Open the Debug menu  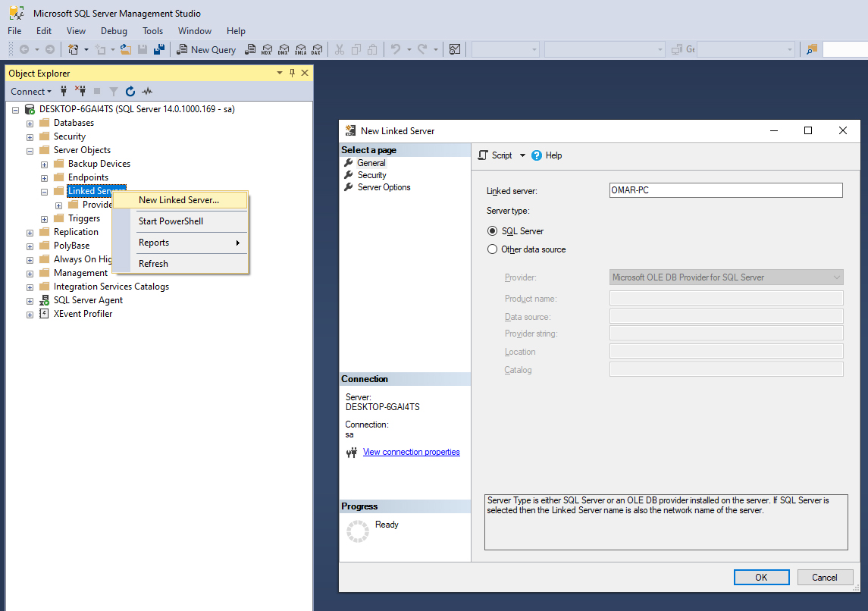click(114, 31)
